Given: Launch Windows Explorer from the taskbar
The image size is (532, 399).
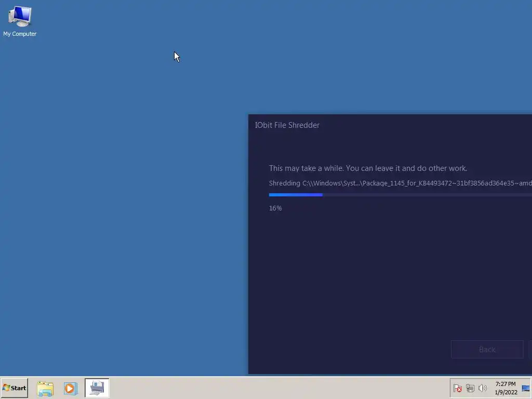Looking at the screenshot, I should click(x=45, y=388).
